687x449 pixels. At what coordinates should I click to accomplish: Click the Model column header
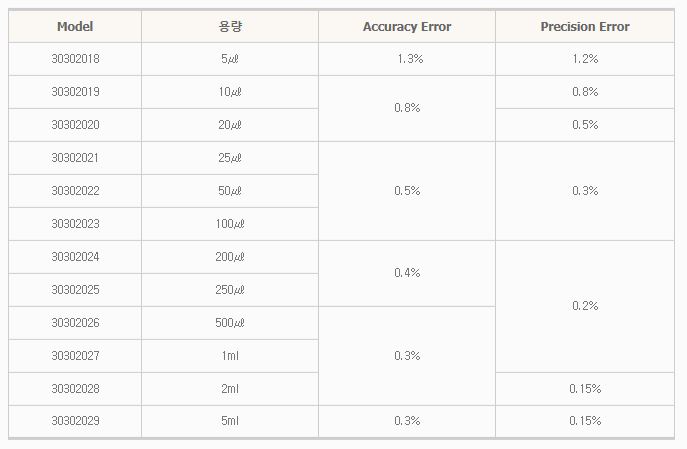click(x=75, y=27)
